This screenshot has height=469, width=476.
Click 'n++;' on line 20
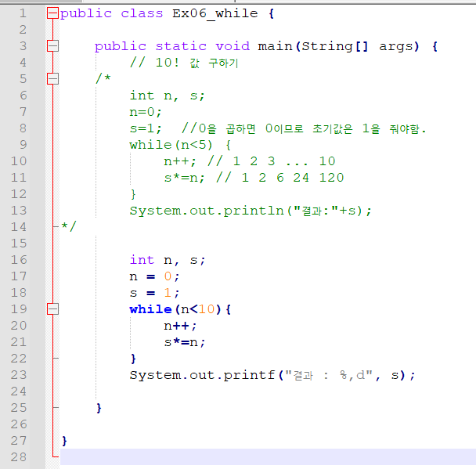tap(180, 326)
